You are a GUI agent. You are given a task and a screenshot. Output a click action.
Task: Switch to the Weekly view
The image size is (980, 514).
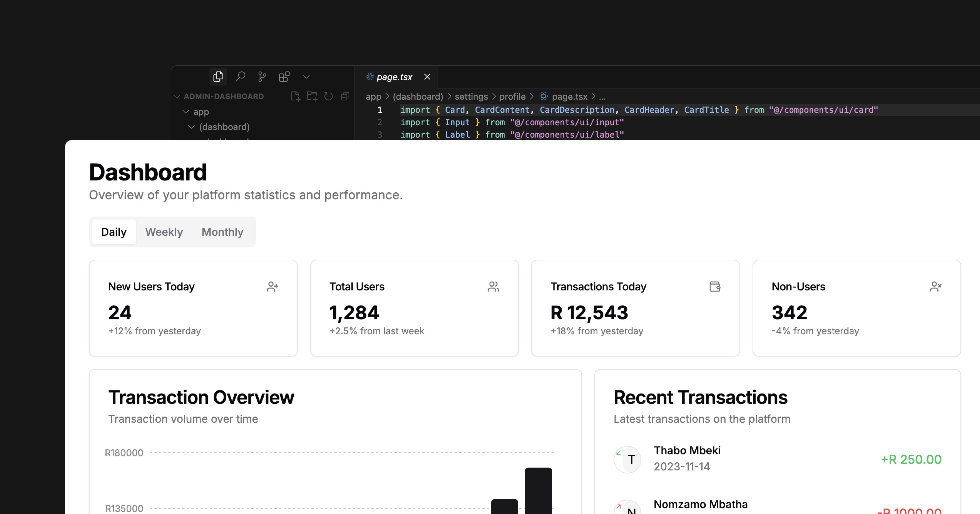[x=164, y=232]
